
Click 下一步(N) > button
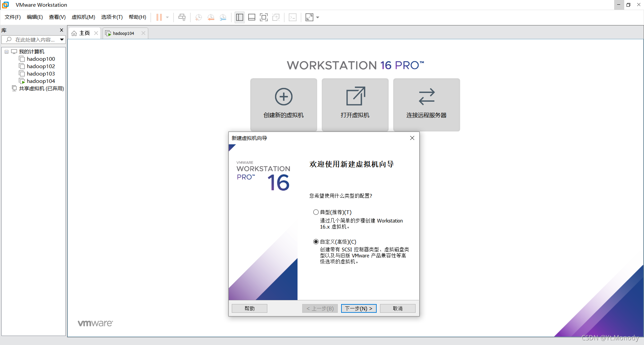359,308
